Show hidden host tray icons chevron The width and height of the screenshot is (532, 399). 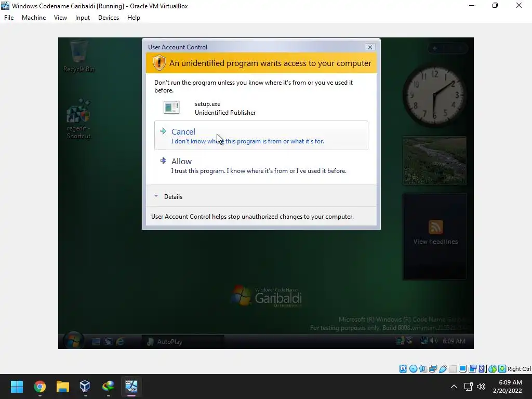[x=454, y=387]
